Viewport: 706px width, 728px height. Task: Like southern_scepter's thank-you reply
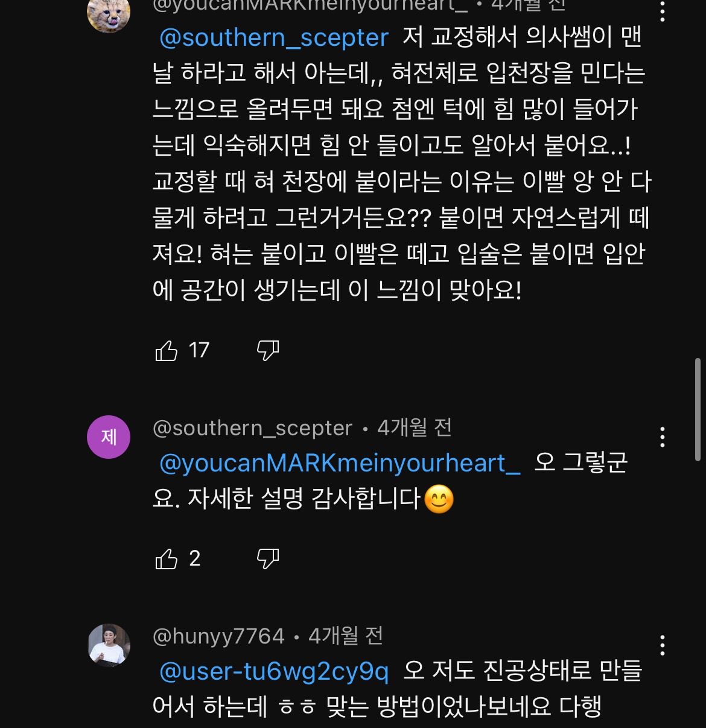coord(167,559)
